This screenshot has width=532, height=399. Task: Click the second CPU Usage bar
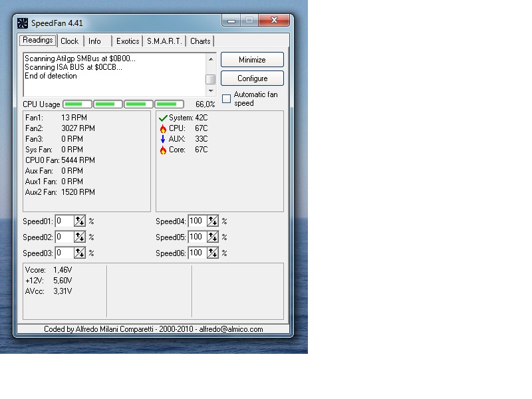pos(108,104)
